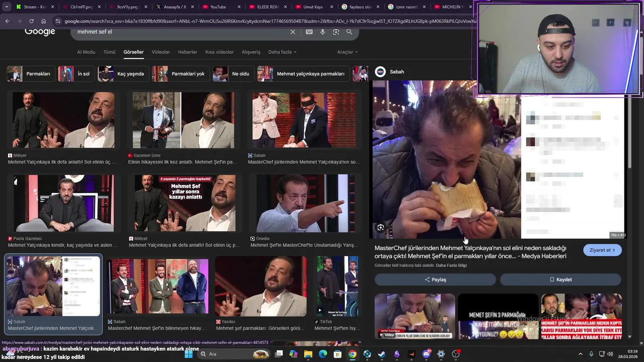644x362 pixels.
Task: Search by image with Google Lens
Action: (x=336, y=32)
